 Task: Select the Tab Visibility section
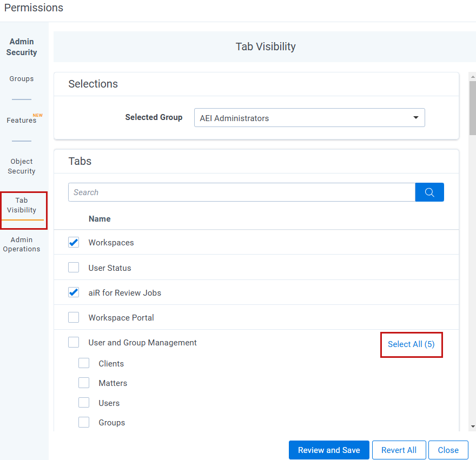[x=22, y=205]
